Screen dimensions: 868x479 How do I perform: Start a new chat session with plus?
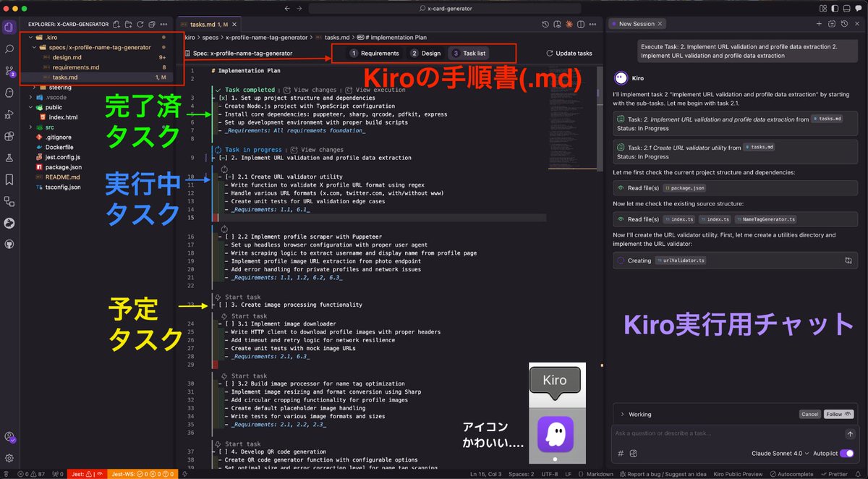819,24
